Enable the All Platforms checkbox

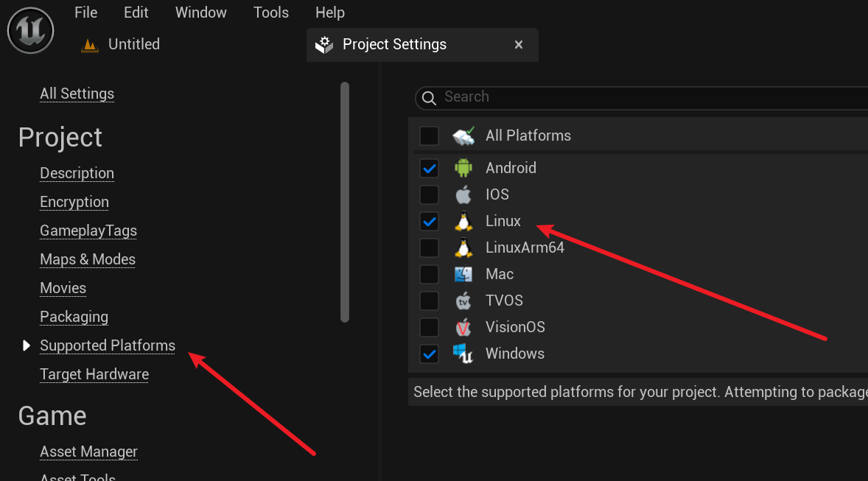(x=429, y=136)
